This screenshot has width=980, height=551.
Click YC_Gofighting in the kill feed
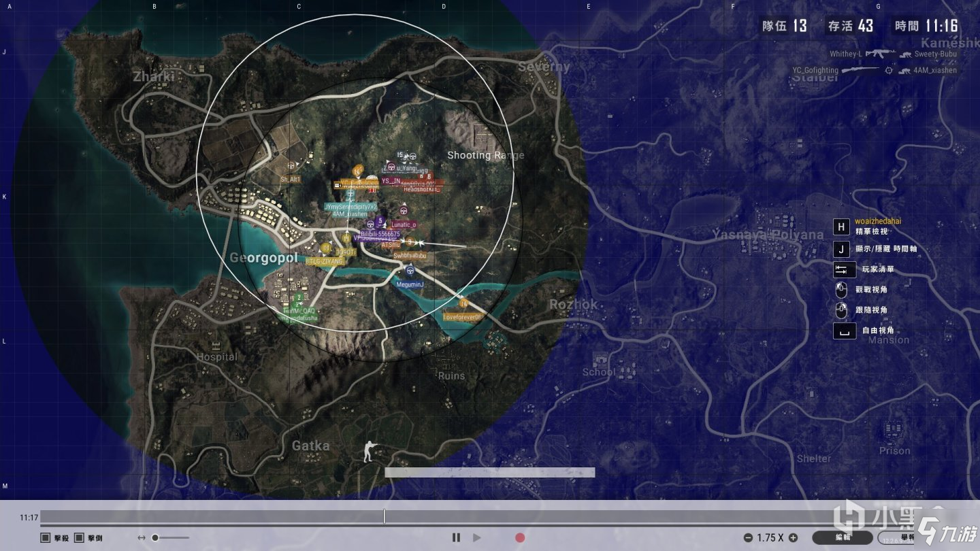815,70
